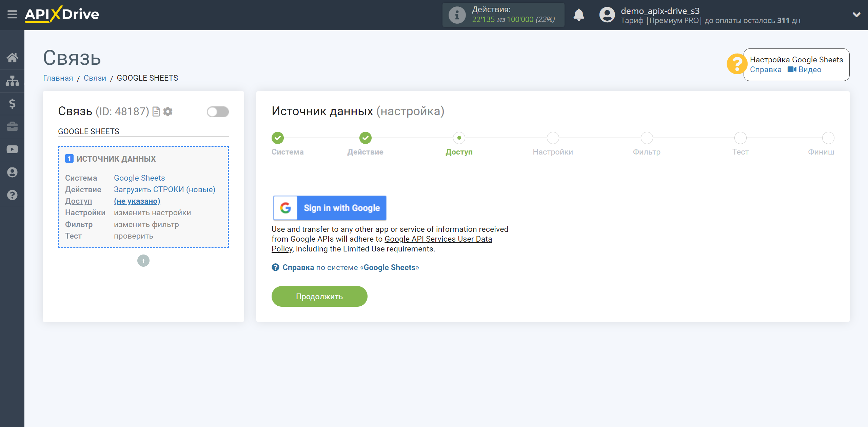
Task: Click the green Продолжить button
Action: tap(319, 296)
